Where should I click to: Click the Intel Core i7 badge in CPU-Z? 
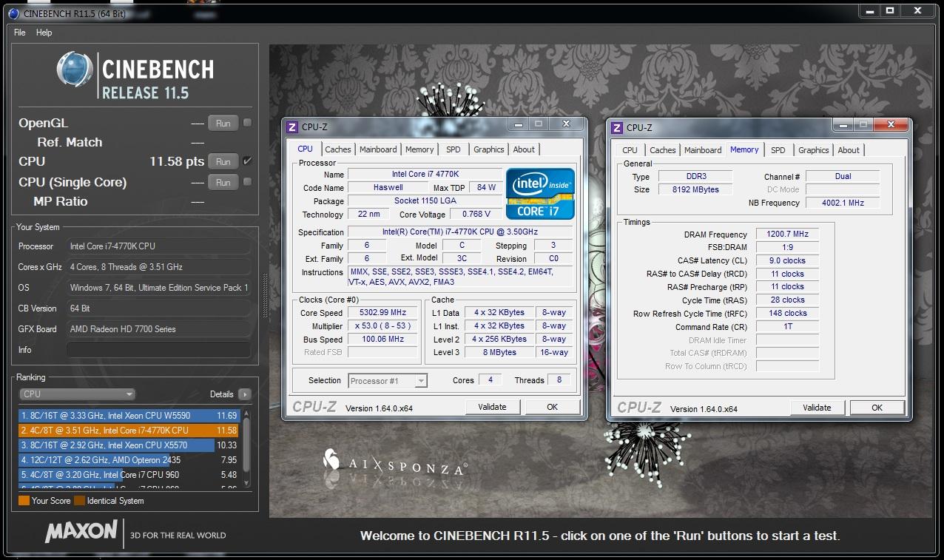click(x=539, y=193)
